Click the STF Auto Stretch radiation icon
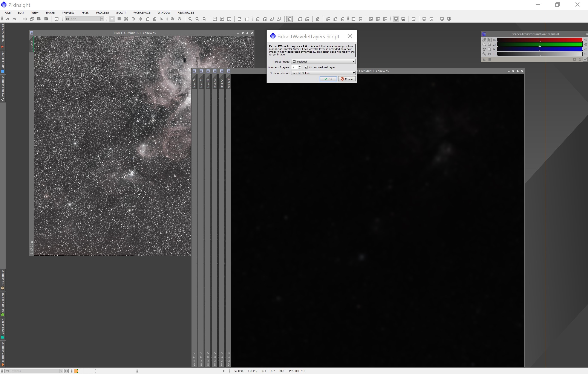 (x=484, y=49)
